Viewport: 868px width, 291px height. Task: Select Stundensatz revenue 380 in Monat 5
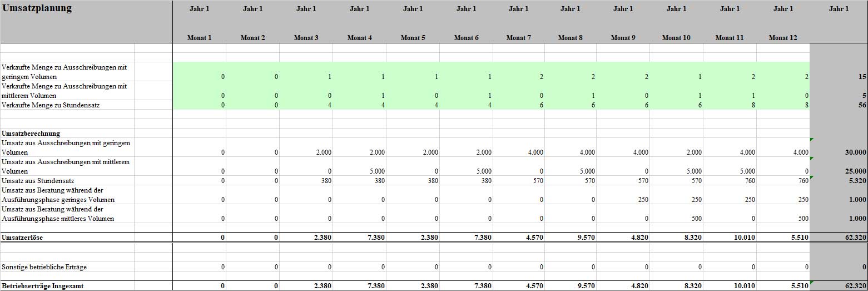(434, 181)
